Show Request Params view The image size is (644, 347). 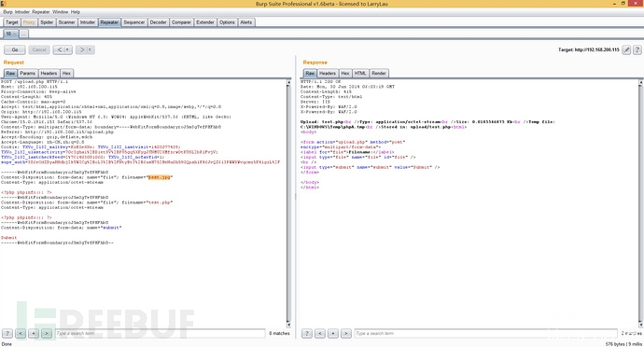pos(27,74)
